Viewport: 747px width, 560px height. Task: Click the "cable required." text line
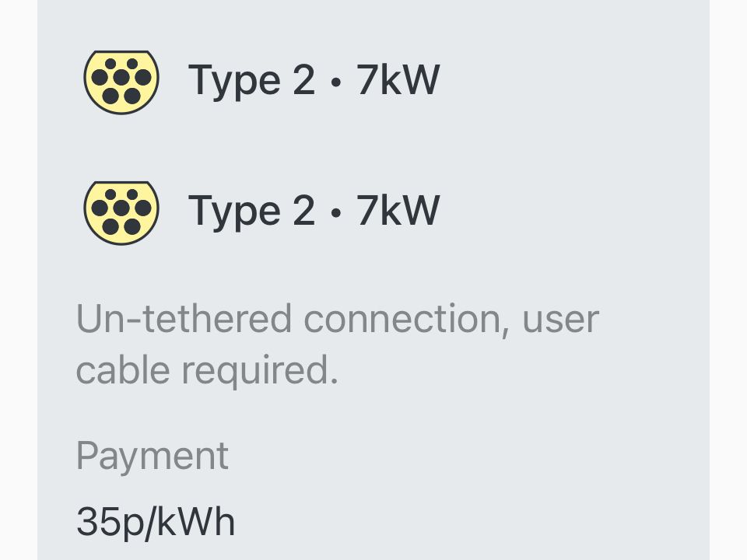[x=207, y=371]
